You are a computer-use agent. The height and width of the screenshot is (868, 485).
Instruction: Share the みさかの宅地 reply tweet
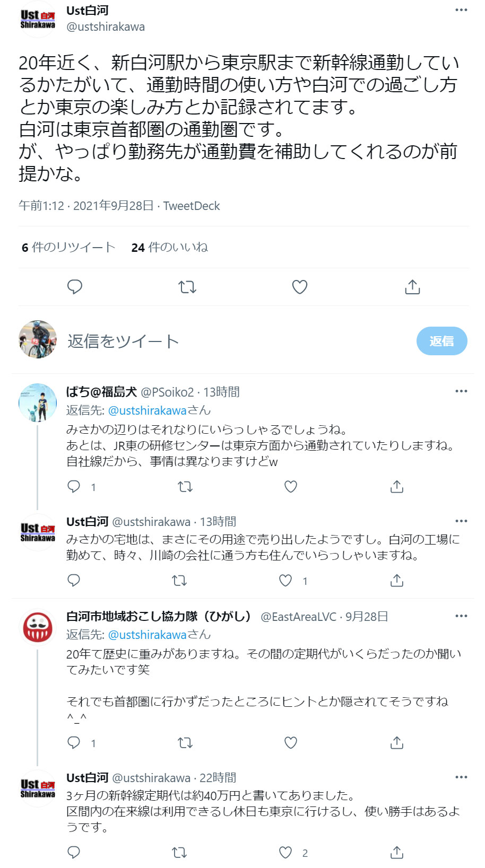coord(397,581)
